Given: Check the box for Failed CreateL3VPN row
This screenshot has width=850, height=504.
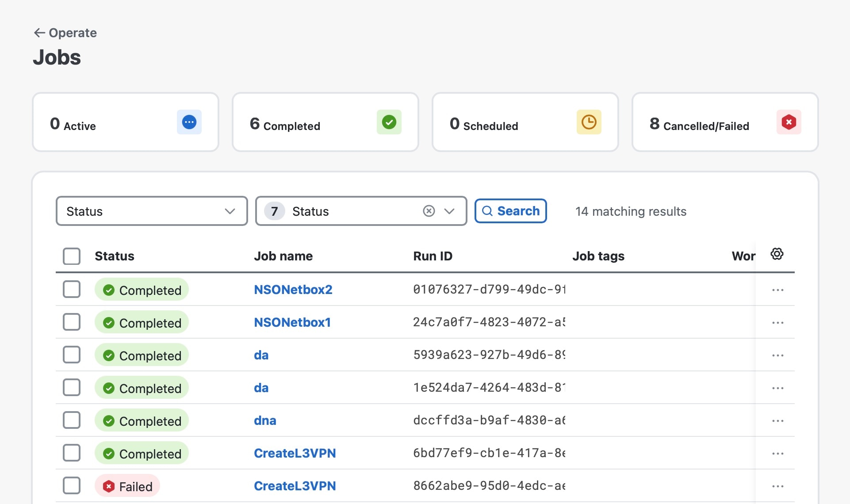Looking at the screenshot, I should click(x=72, y=485).
